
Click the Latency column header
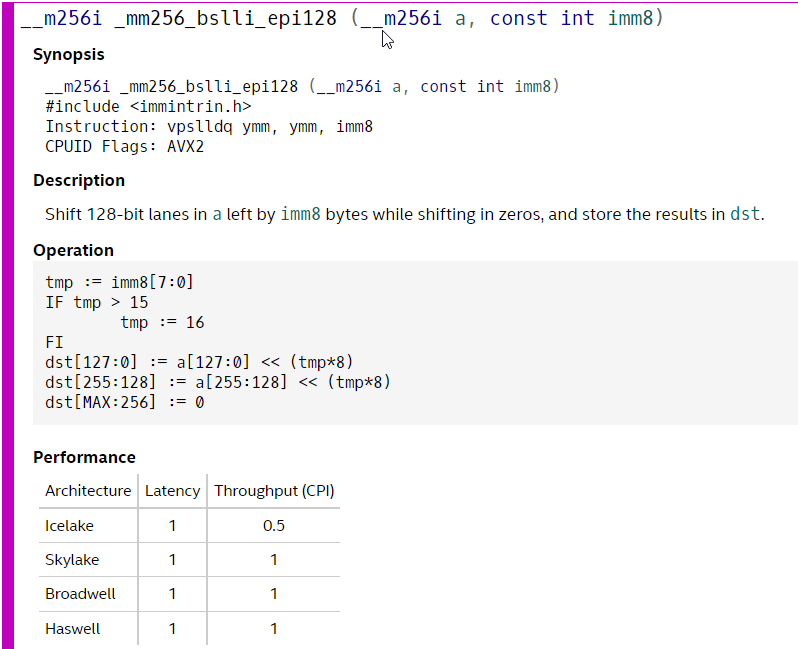click(x=172, y=491)
